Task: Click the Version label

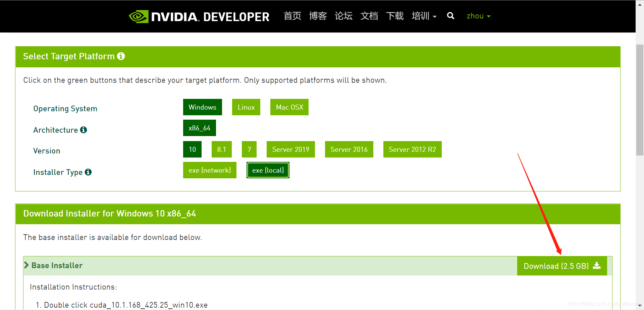Action: click(47, 151)
